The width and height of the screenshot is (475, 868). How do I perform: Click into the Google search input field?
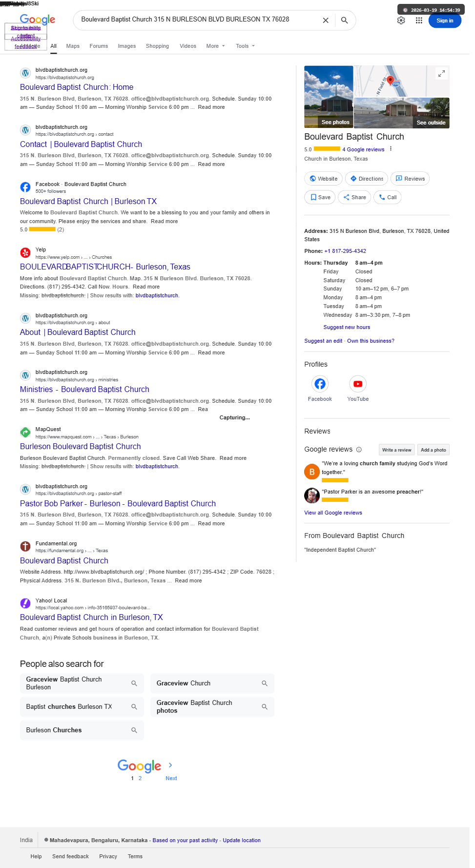pos(195,20)
